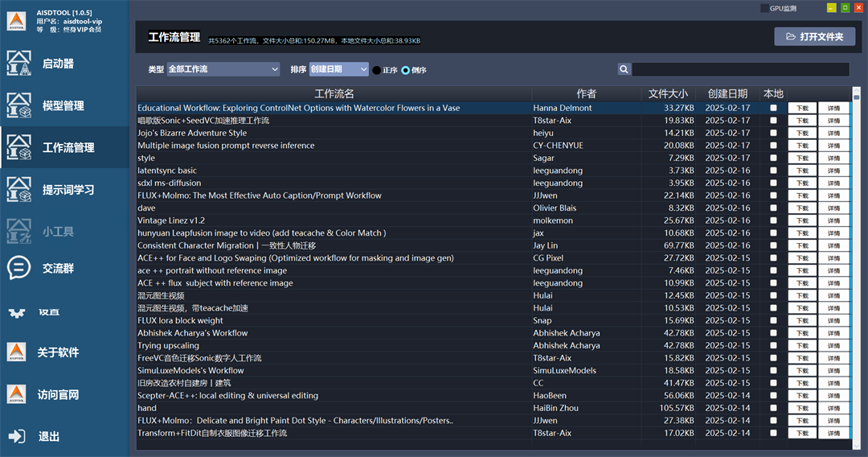Open the 排序 创建日期 dropdown
The height and width of the screenshot is (457, 868).
pos(339,69)
